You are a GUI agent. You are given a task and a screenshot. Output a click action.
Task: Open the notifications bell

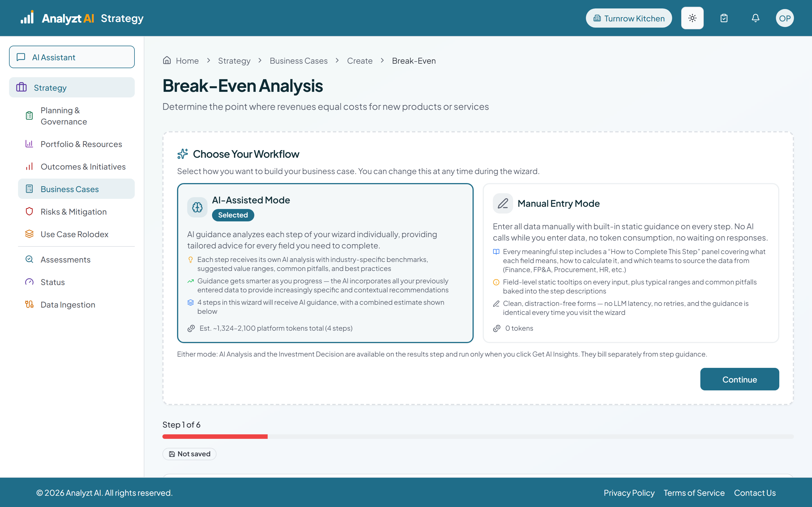tap(755, 18)
